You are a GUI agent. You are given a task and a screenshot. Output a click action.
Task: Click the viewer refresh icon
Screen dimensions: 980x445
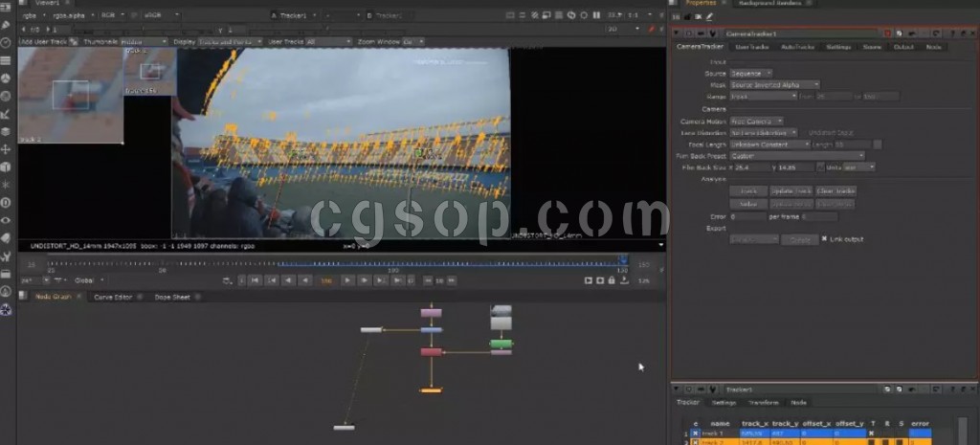tap(571, 15)
